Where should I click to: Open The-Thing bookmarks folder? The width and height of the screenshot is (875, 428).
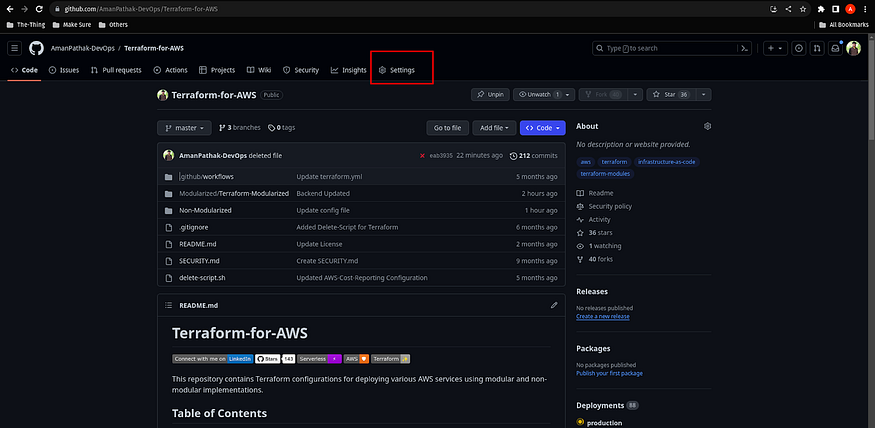(x=26, y=25)
